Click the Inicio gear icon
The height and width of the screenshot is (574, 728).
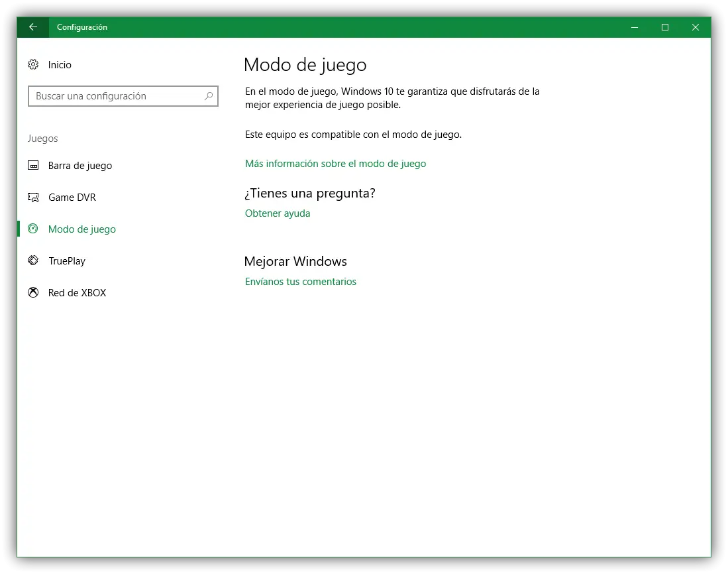point(33,64)
